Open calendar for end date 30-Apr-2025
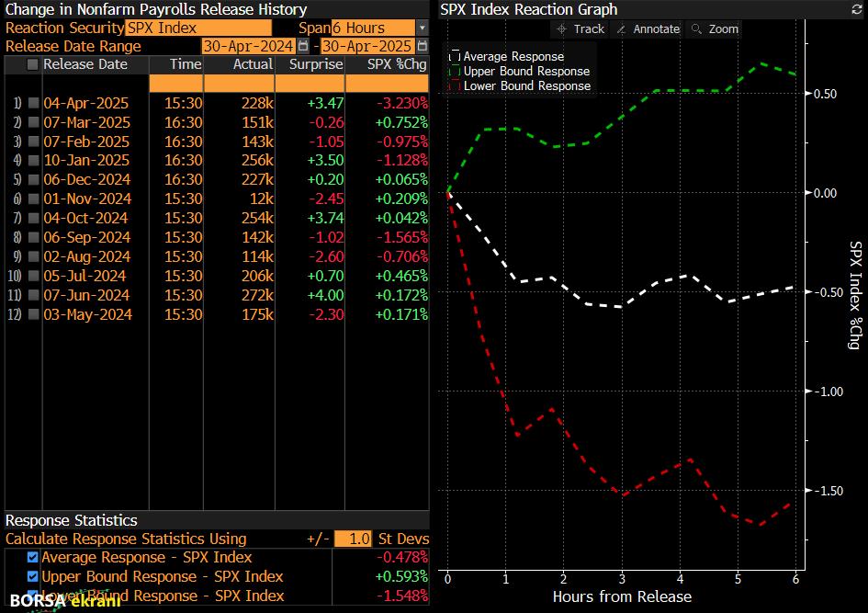The height and width of the screenshot is (613, 868). pyautogui.click(x=422, y=46)
